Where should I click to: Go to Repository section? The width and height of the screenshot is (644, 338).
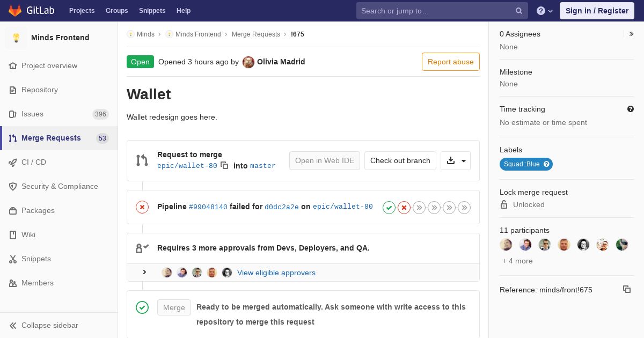[x=58, y=90]
